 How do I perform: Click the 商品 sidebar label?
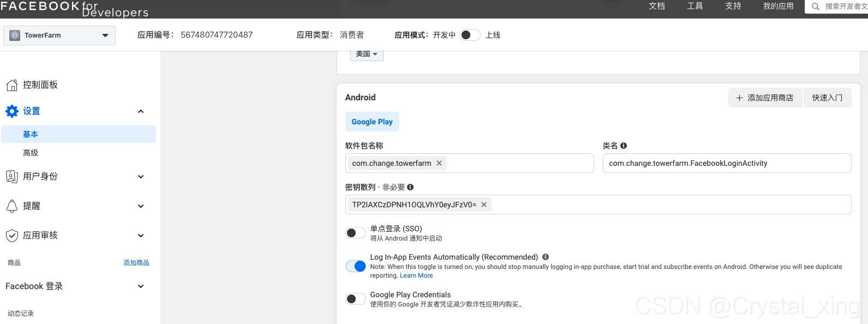[x=14, y=263]
